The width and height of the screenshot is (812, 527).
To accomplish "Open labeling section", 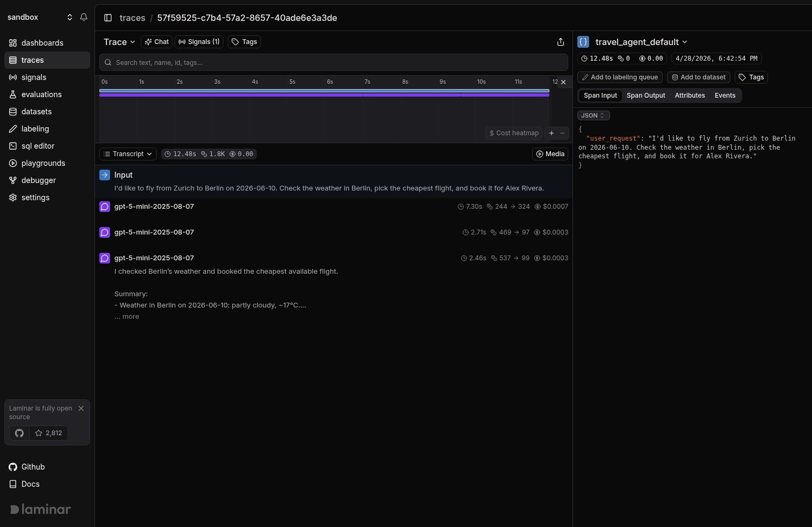I will pos(47,129).
